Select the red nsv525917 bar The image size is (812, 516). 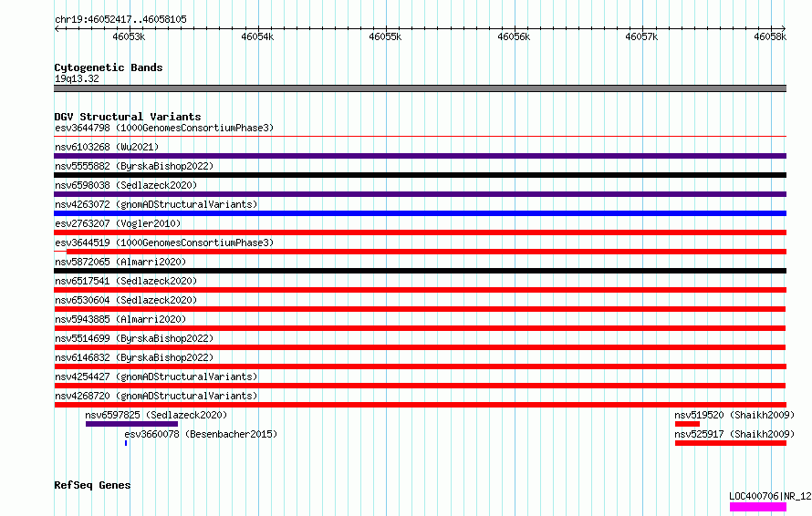[731, 443]
